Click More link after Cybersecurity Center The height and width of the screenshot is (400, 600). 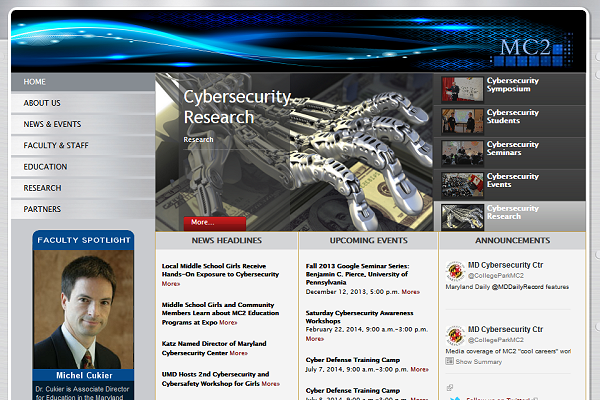[238, 353]
